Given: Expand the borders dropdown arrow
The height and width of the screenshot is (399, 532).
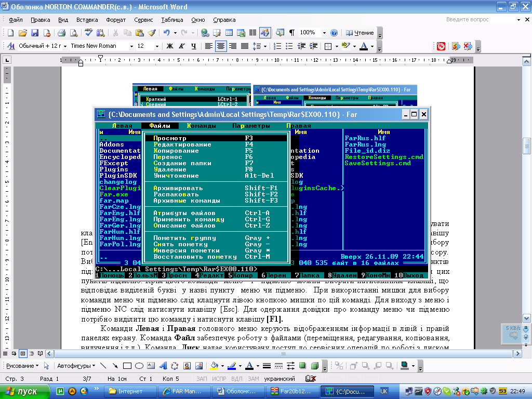Looking at the screenshot, I should click(x=337, y=46).
